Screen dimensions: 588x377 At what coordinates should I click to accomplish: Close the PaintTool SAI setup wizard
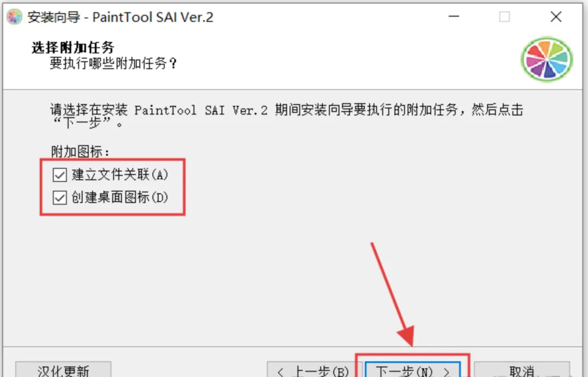[556, 16]
